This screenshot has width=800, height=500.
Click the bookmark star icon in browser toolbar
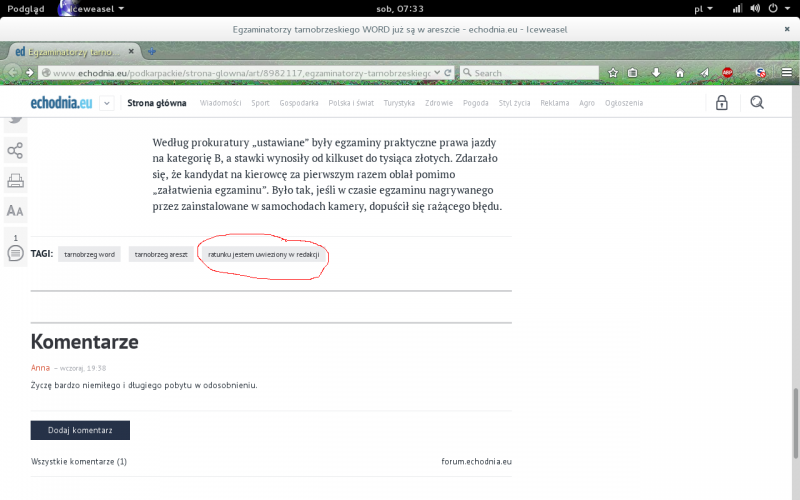tap(612, 73)
